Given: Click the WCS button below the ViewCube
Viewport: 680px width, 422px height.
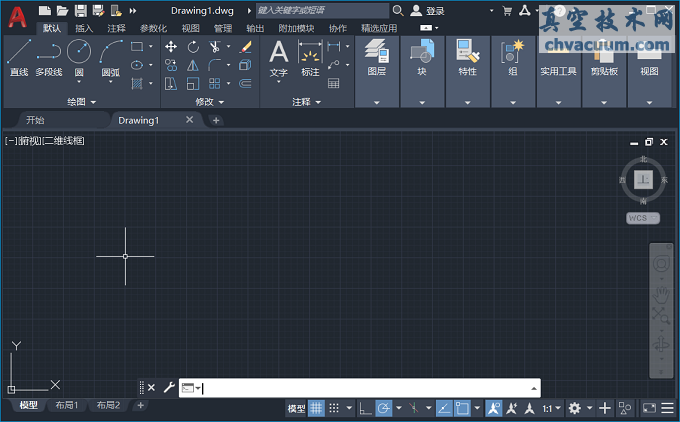Looking at the screenshot, I should tap(637, 217).
